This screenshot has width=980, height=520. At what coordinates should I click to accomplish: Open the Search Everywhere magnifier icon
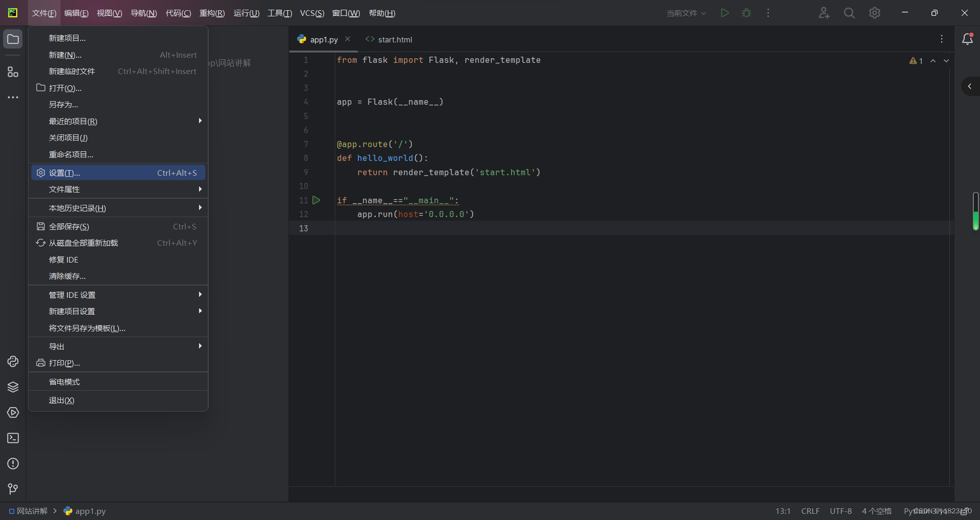(849, 13)
